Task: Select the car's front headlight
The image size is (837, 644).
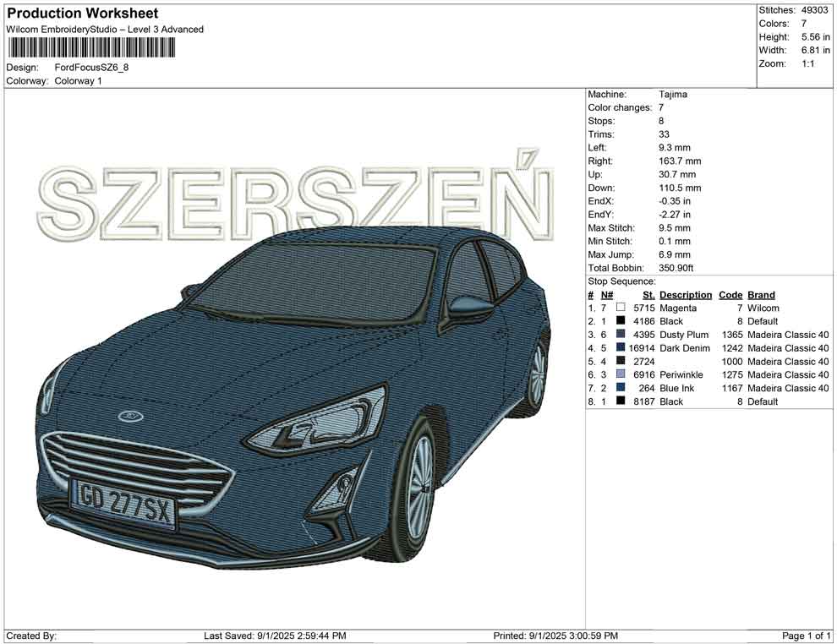Action: click(321, 420)
